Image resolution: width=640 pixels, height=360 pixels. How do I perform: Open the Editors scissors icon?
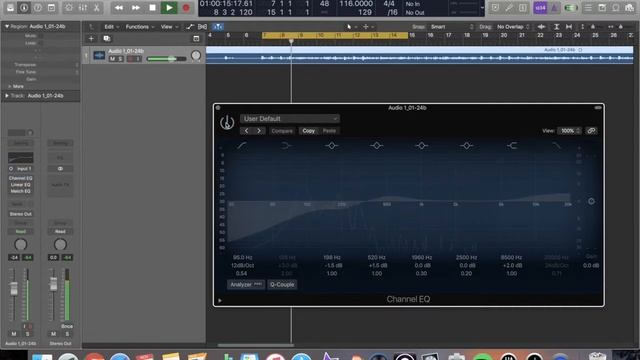tap(96, 7)
